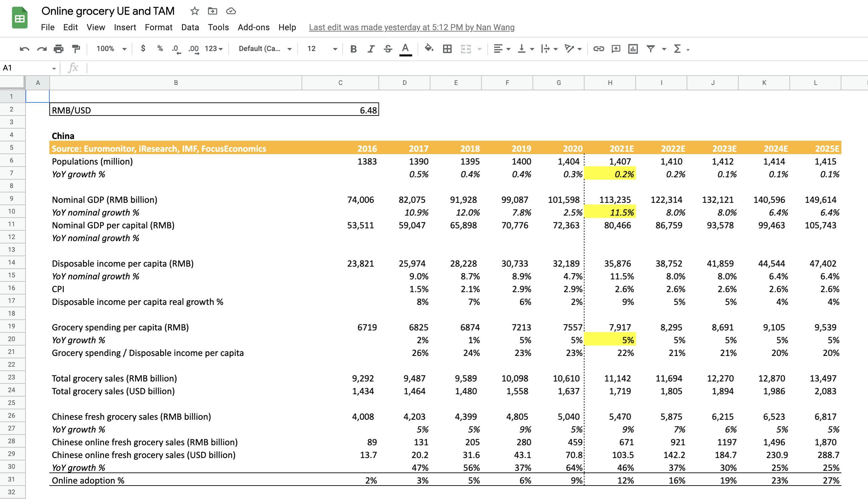Toggle italic formatting

tap(371, 49)
